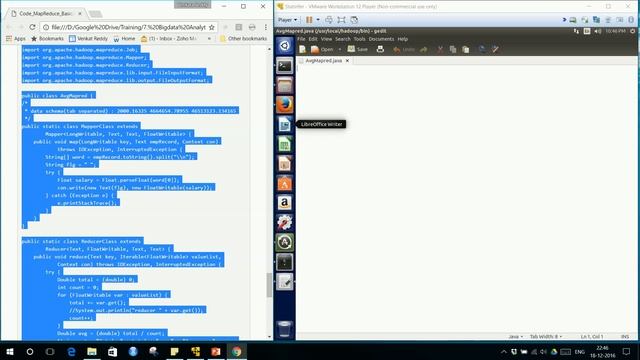
Task: Open Ubuntu network indicator in top panel
Action: coord(576,31)
